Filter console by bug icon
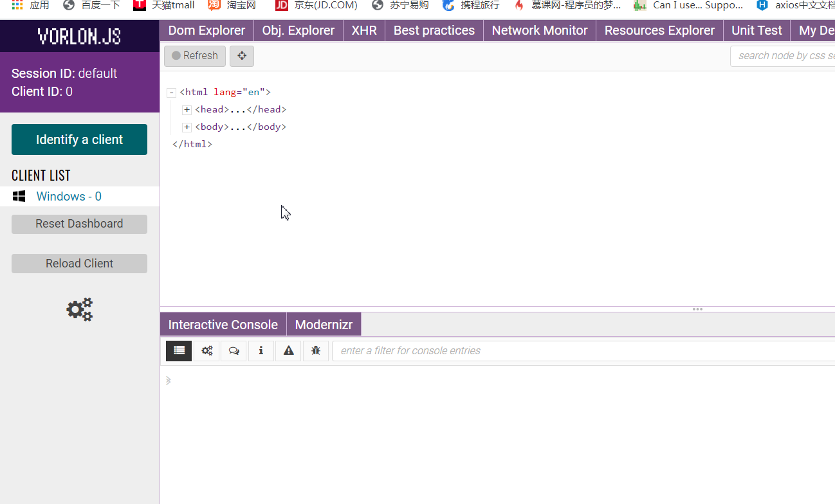Viewport: 835px width, 504px height. coord(315,350)
